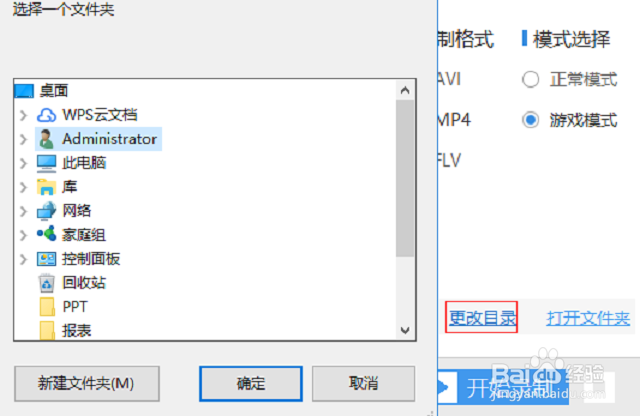The image size is (640, 416).
Task: Expand the WPS云文档 tree node
Action: coord(23,115)
